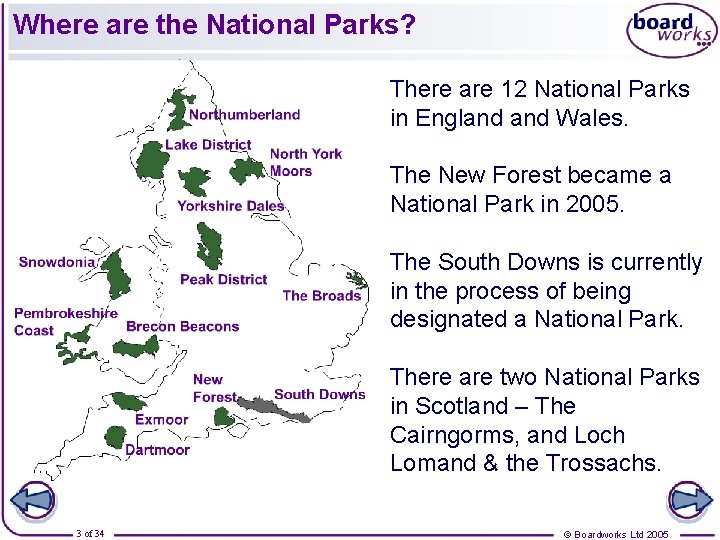The image size is (720, 540).
Task: Click the 'Yorkshire Dales' label
Action: coord(231,206)
